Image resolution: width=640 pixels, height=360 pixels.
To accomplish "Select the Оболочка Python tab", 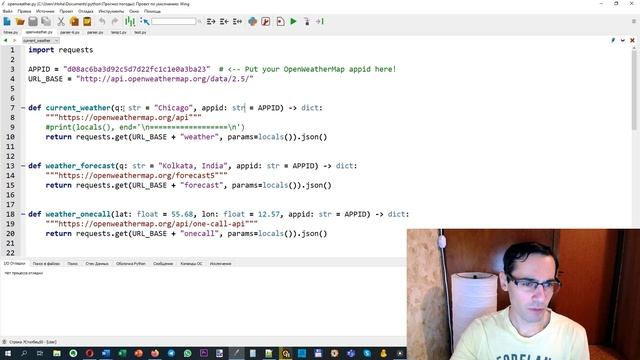I will click(131, 264).
